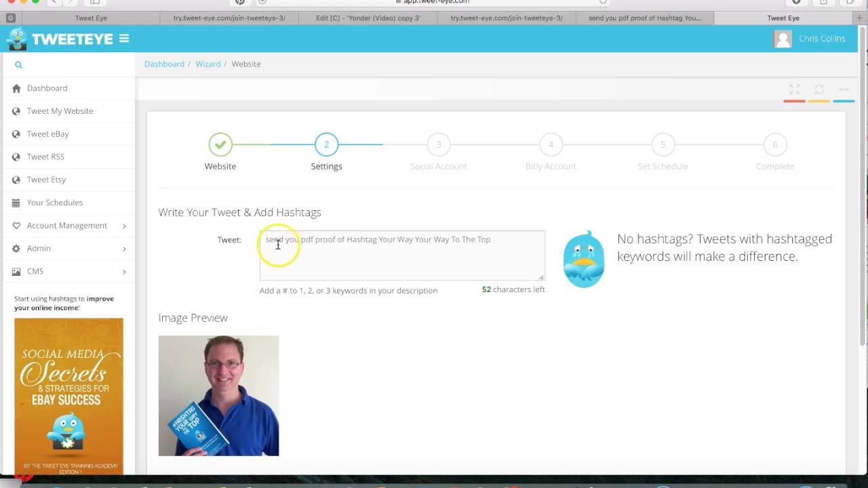Click the step 2 Settings circle
This screenshot has width=868, height=488.
coord(326,144)
